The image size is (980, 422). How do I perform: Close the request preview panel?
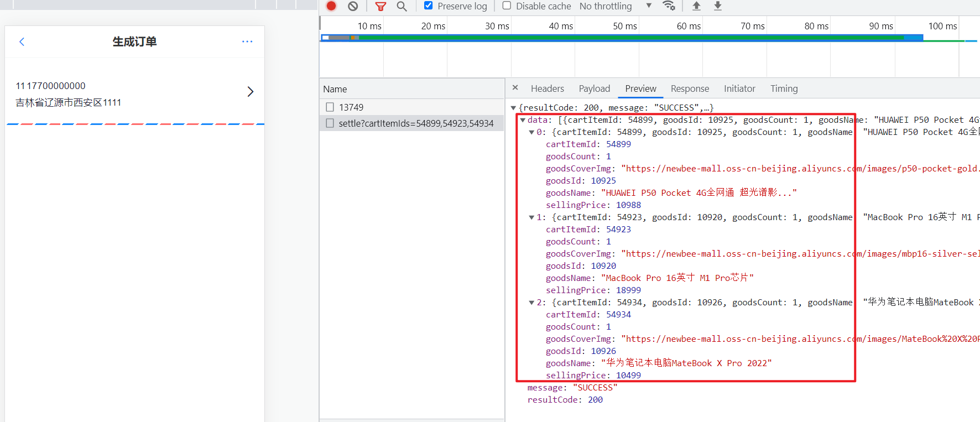coord(515,88)
